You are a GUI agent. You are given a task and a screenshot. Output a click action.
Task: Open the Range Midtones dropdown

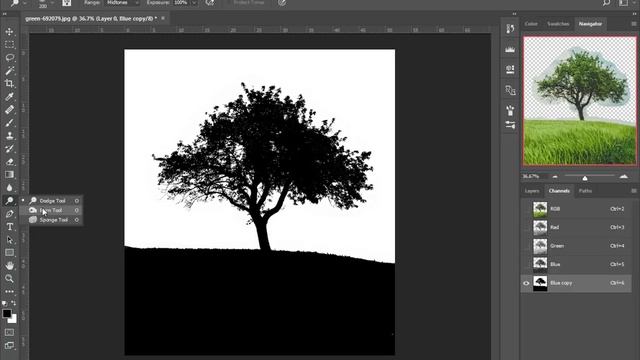pos(122,2)
